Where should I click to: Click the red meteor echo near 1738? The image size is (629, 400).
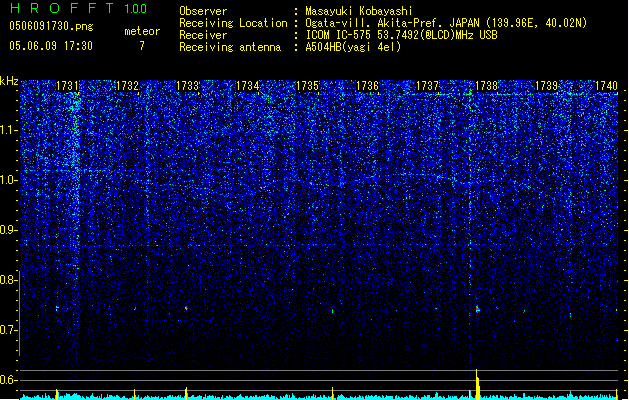(x=478, y=309)
